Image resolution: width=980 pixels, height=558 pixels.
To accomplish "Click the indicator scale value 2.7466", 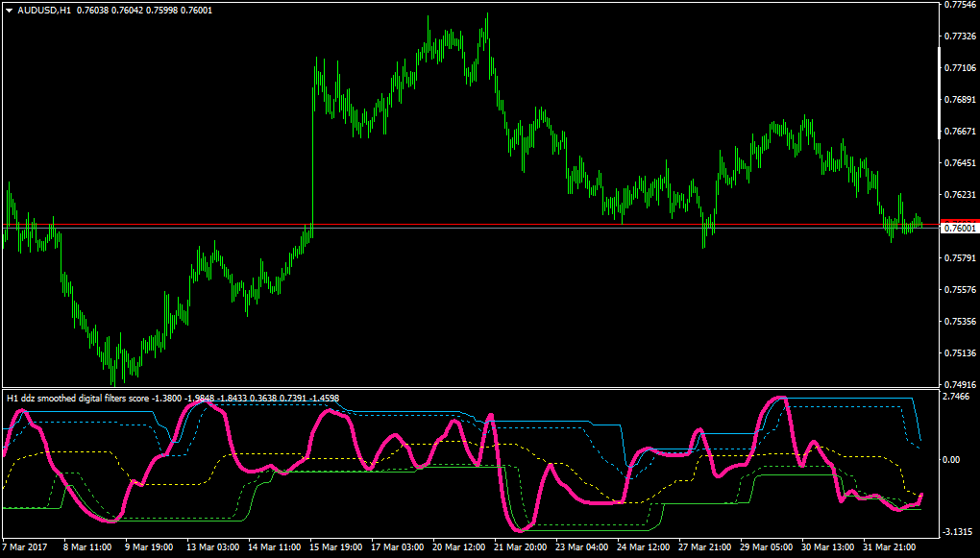I will [958, 397].
